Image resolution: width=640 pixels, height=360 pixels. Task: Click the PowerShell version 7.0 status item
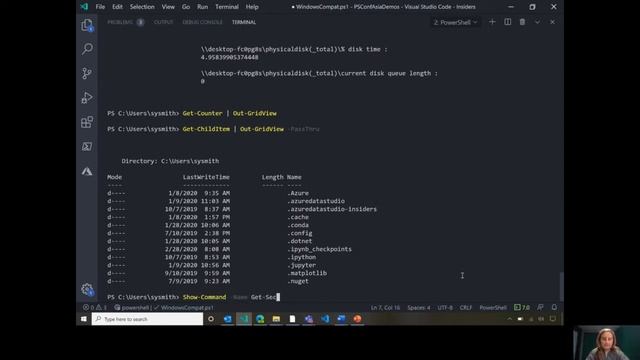click(522, 307)
